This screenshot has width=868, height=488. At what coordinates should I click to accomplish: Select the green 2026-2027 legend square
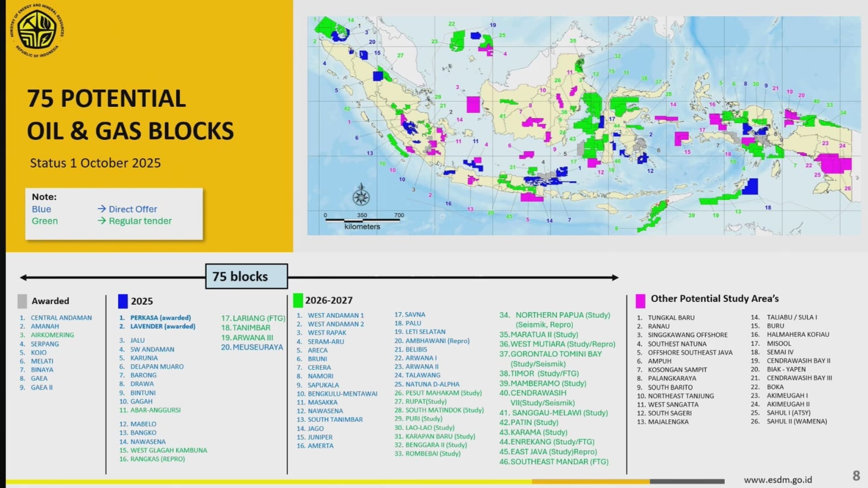click(x=298, y=300)
